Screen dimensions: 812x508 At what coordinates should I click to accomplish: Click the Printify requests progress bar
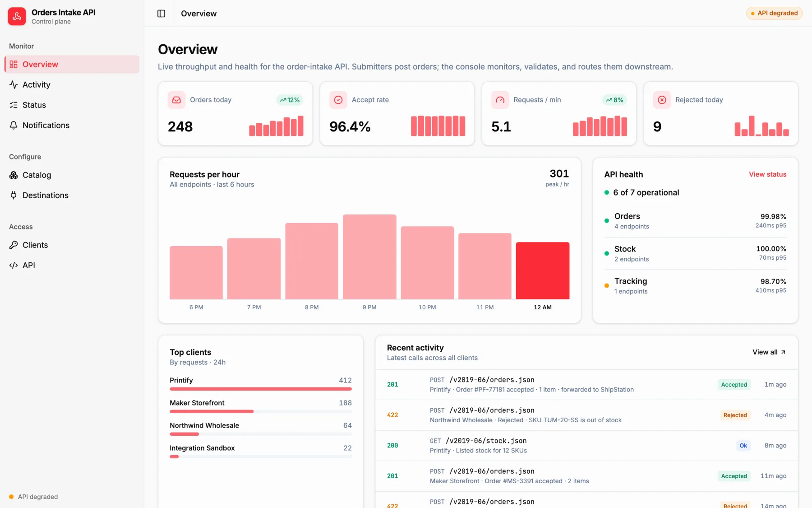[x=261, y=389]
